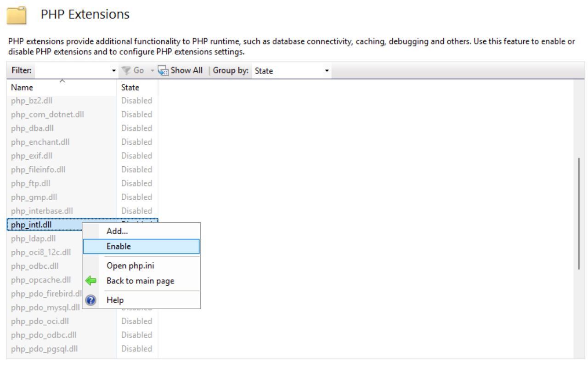The image size is (588, 367).
Task: Click Disabled state of php_interbase.dll
Action: (x=136, y=211)
